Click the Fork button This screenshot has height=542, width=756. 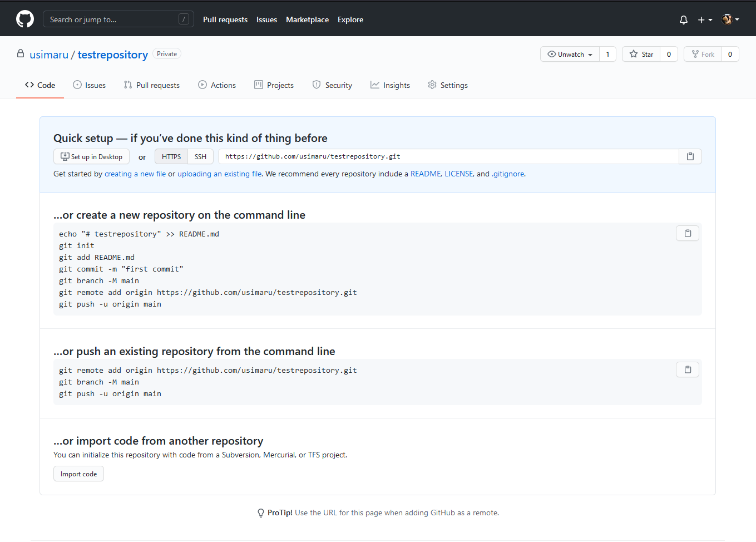coord(703,54)
